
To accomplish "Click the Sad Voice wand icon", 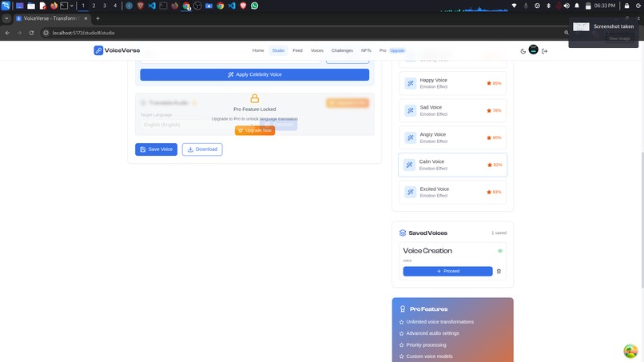I will coord(411,110).
